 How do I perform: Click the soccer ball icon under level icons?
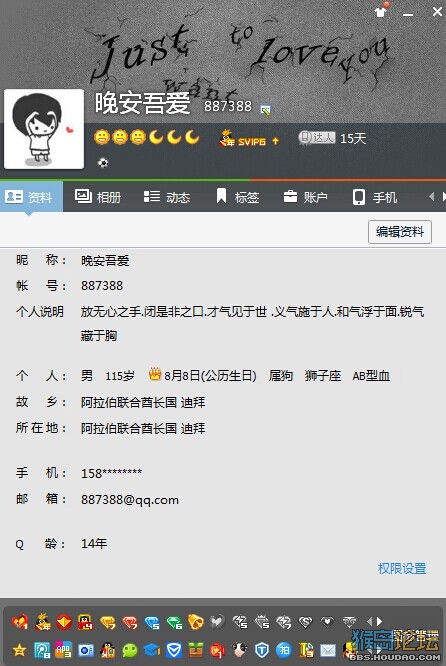[x=103, y=163]
